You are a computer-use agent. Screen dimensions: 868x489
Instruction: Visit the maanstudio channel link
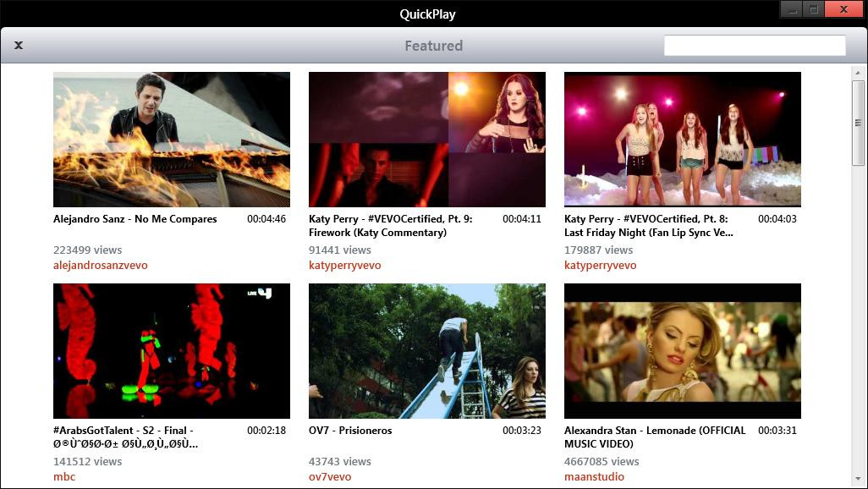(x=594, y=477)
